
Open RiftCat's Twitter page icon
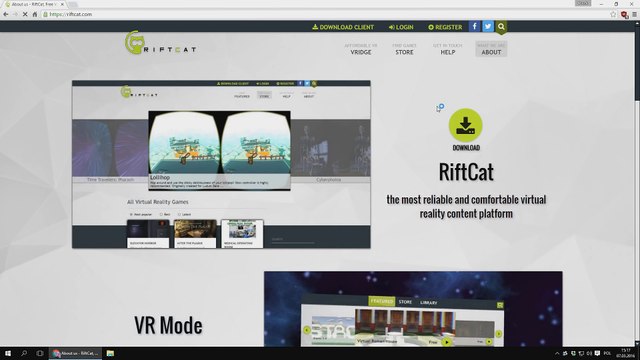(488, 27)
